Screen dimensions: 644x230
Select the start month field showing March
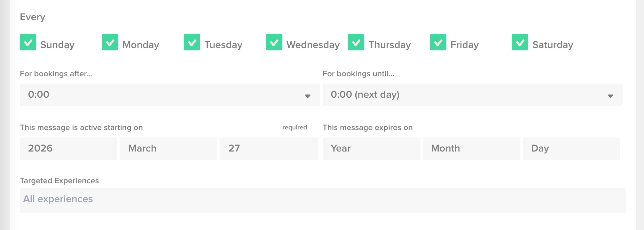point(169,149)
